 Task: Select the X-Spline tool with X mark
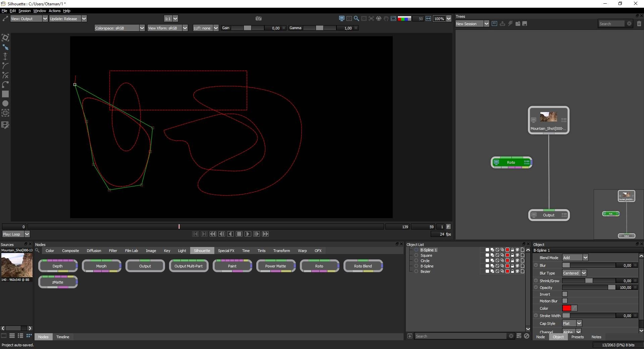(x=5, y=75)
